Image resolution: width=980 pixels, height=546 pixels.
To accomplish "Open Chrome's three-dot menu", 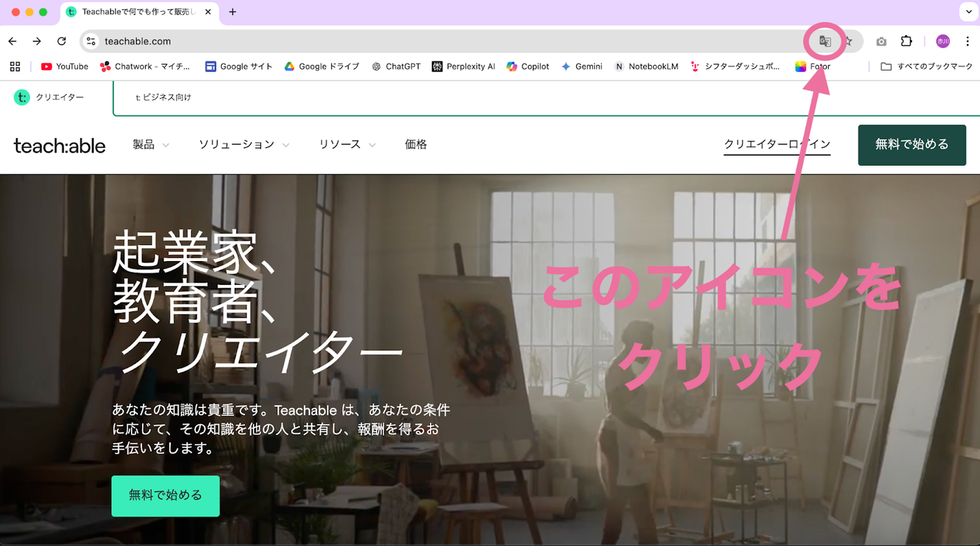I will click(967, 41).
